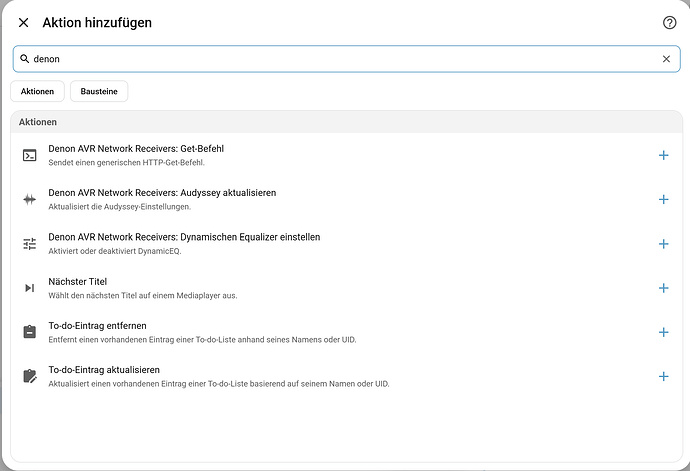
Task: Click 'Aktiviert oder deaktiviert DynamicEQ.' description
Action: click(115, 251)
